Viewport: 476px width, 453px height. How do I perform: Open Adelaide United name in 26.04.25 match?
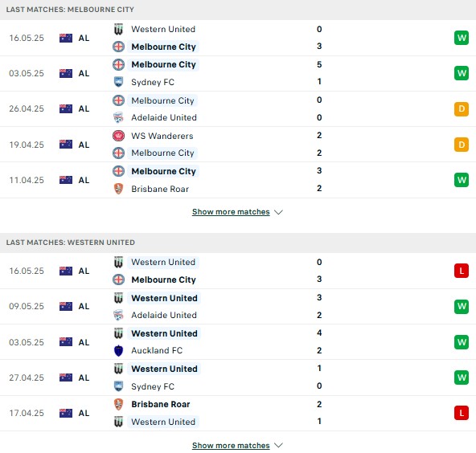coord(164,117)
